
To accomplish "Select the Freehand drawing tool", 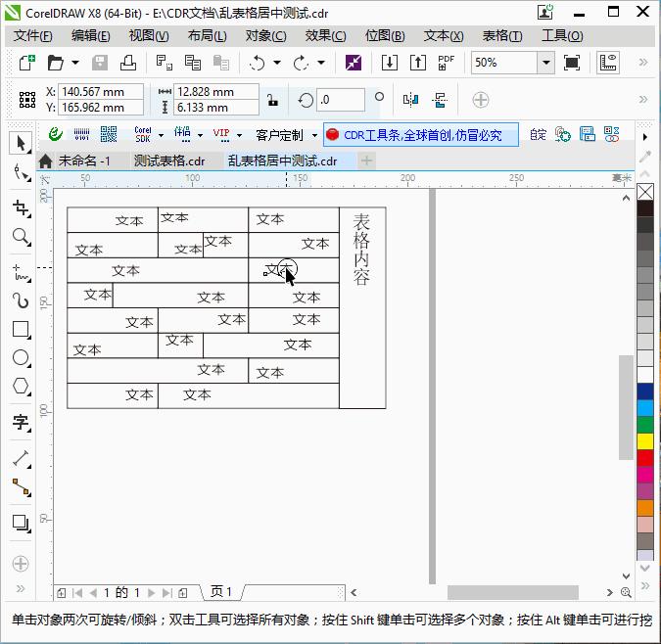I will [21, 272].
